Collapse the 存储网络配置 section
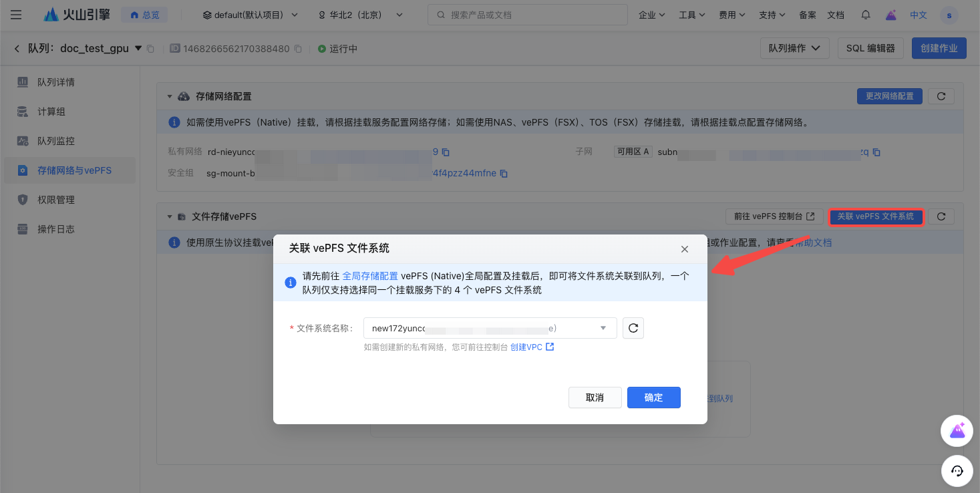The image size is (980, 493). tap(170, 96)
